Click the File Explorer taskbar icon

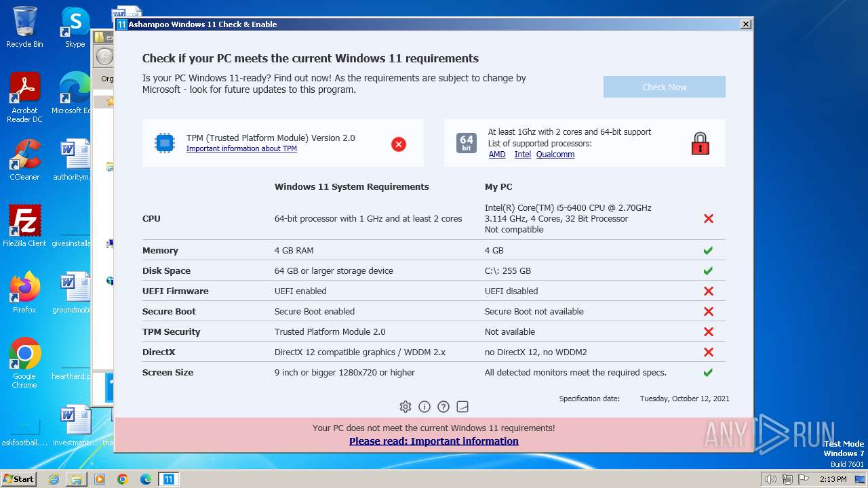pos(77,479)
